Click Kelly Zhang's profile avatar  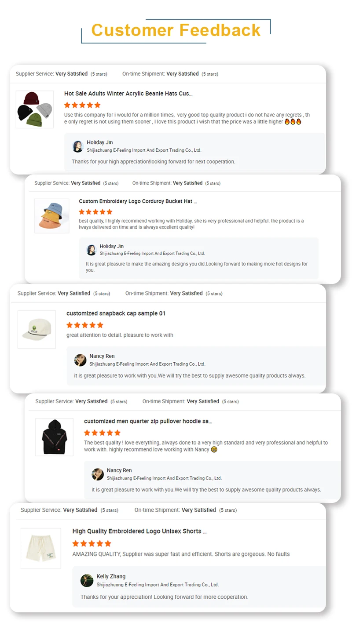[x=87, y=580]
